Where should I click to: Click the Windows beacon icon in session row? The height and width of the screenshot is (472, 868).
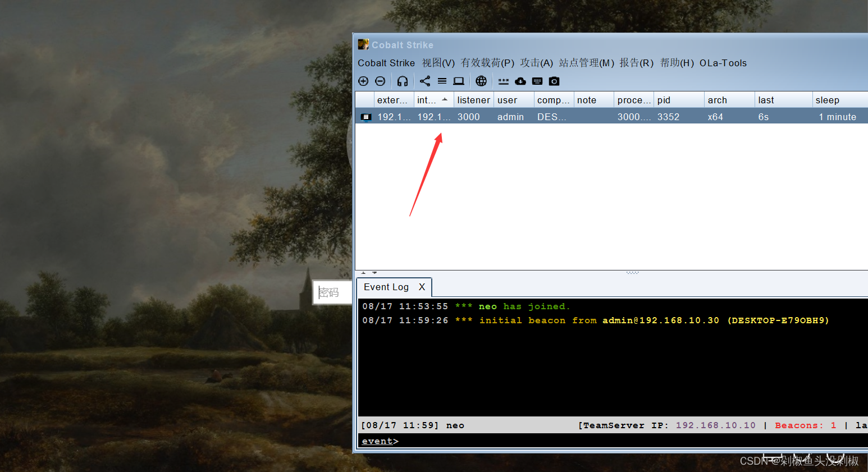coord(366,117)
